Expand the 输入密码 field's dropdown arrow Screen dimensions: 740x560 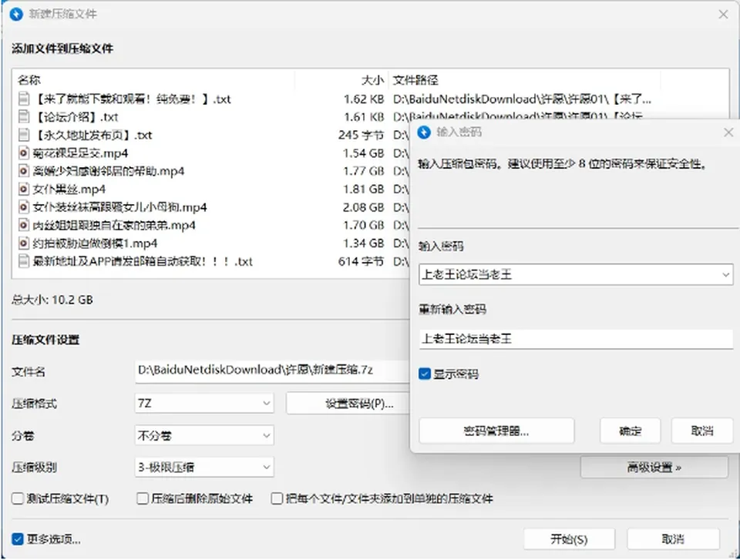[726, 274]
